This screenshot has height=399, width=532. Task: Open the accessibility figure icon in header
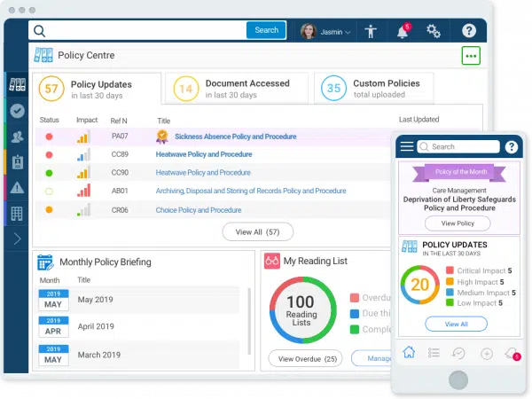point(371,31)
